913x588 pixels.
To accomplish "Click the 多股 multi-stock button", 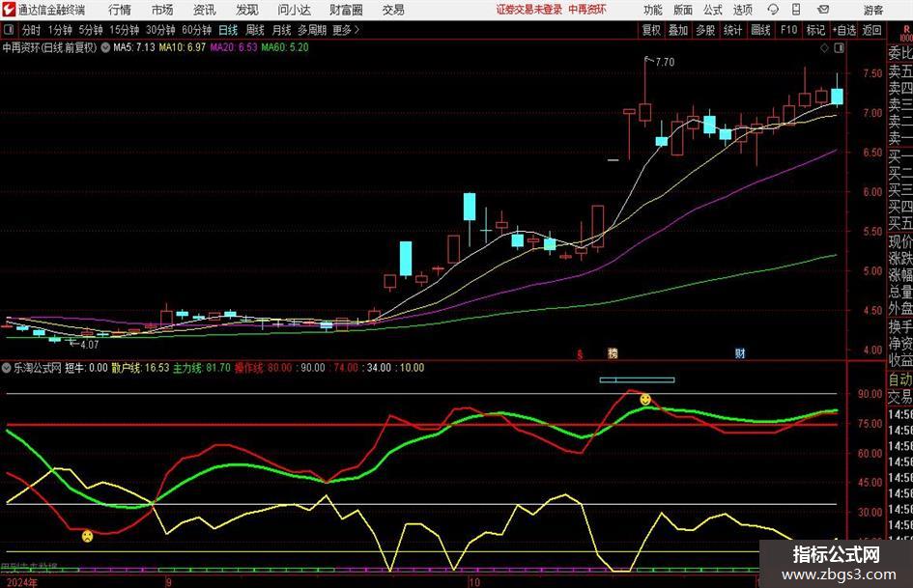I will point(705,30).
